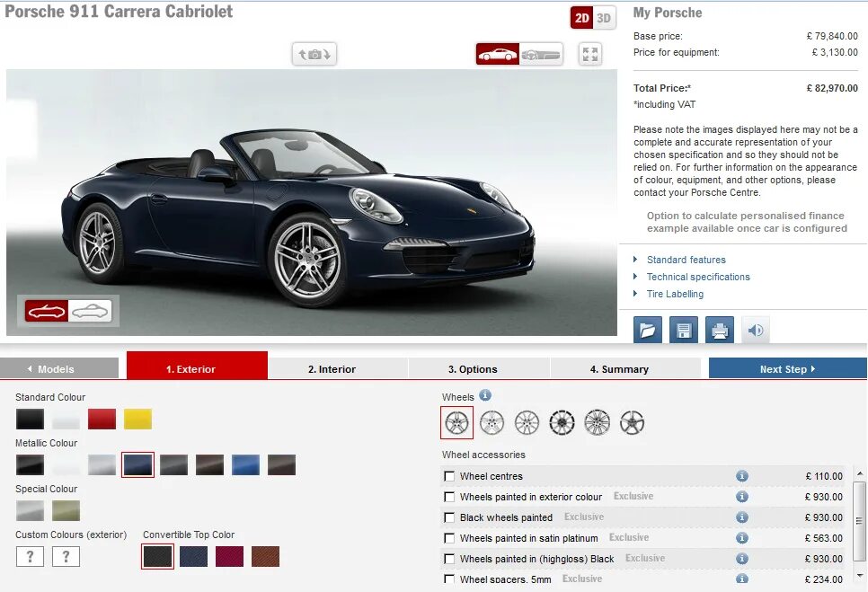Screen dimensions: 868x592
Task: Choose second custom exterior colour box
Action: point(66,557)
